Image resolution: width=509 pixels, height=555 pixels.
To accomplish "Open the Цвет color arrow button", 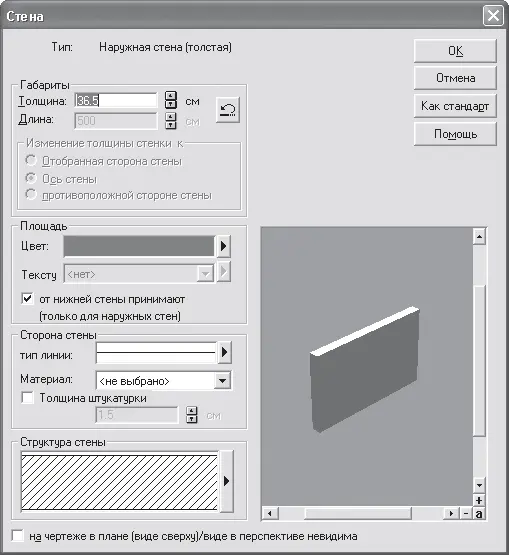I will (x=223, y=246).
